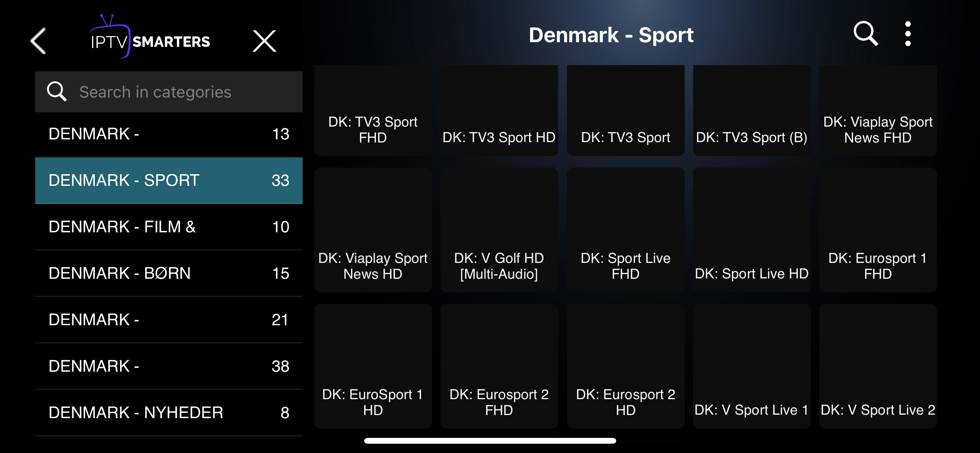This screenshot has width=980, height=453.
Task: Click the search in categories magnifier icon
Action: coord(57,92)
